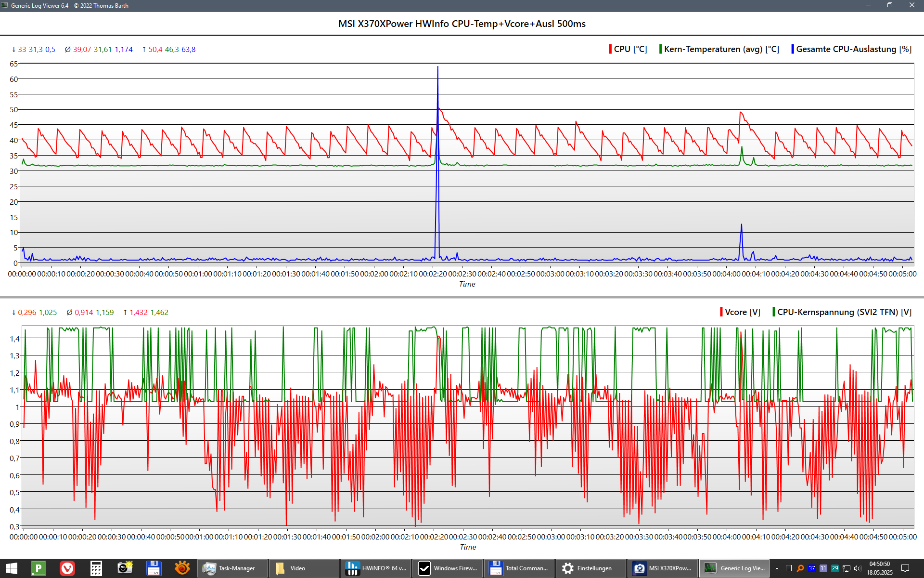Switch to HWiNFO 64 taskbar window

coord(376,568)
